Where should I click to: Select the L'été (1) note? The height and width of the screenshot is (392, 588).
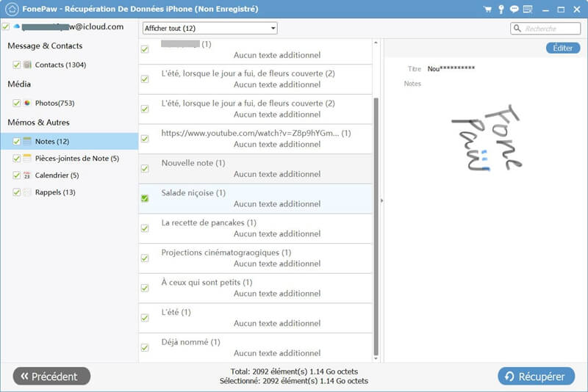255,318
